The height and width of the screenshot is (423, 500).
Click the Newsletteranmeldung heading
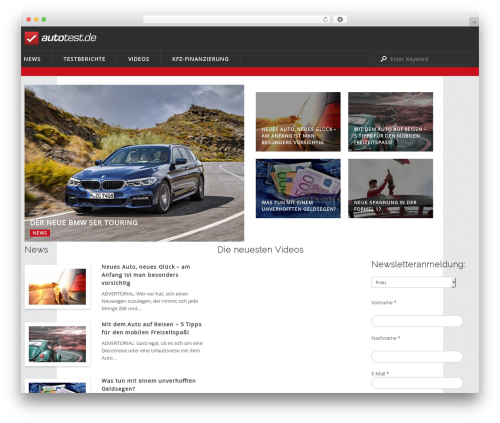click(418, 264)
